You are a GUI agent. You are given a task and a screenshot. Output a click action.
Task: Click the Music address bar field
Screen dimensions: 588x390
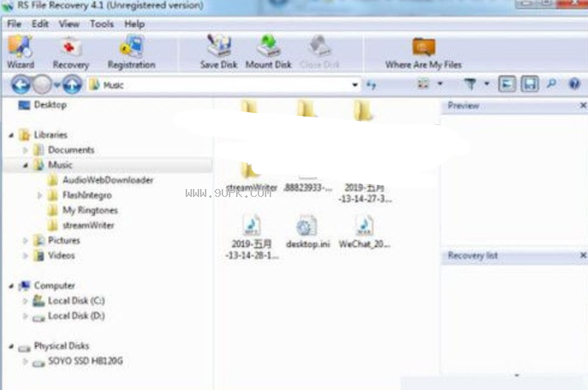tap(223, 85)
